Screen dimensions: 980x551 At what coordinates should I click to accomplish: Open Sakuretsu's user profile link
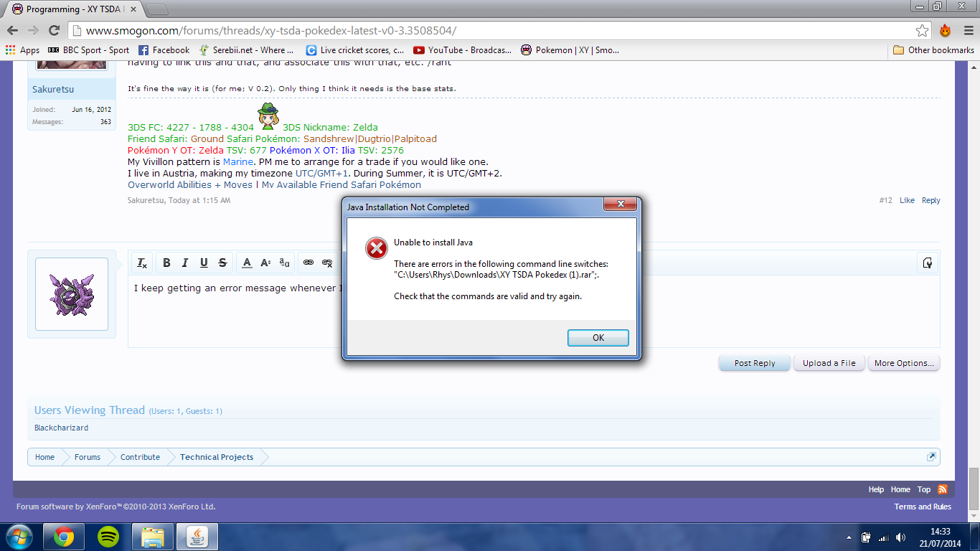click(53, 90)
